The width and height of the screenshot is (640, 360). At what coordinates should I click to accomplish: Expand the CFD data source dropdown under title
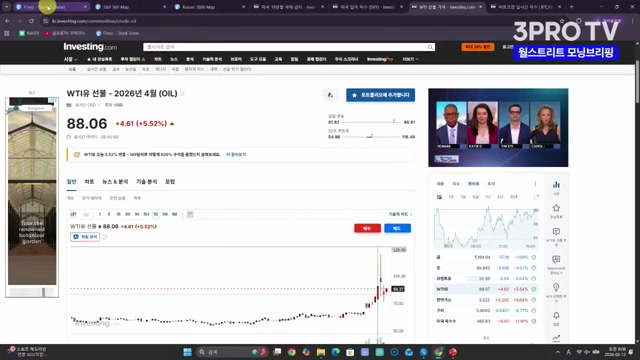[87, 105]
